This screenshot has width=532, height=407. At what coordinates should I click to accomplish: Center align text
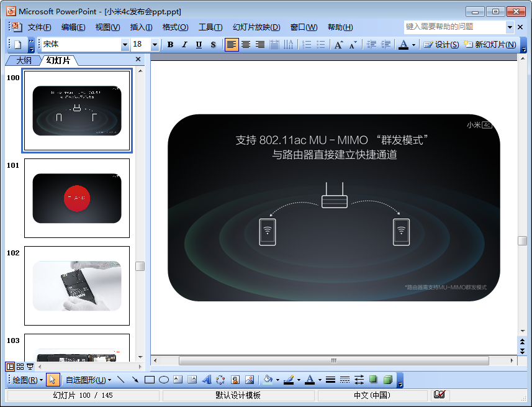246,45
